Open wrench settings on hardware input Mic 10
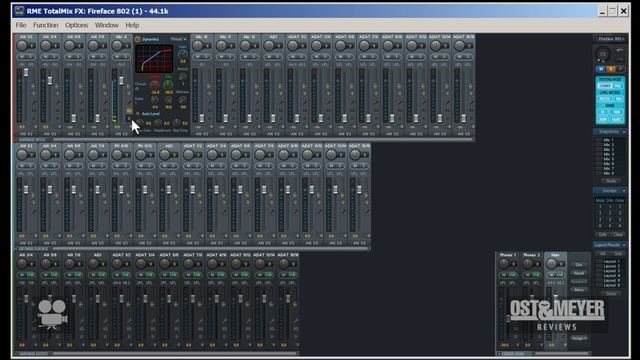Image resolution: width=640 pixels, height=360 pixels. [209, 102]
